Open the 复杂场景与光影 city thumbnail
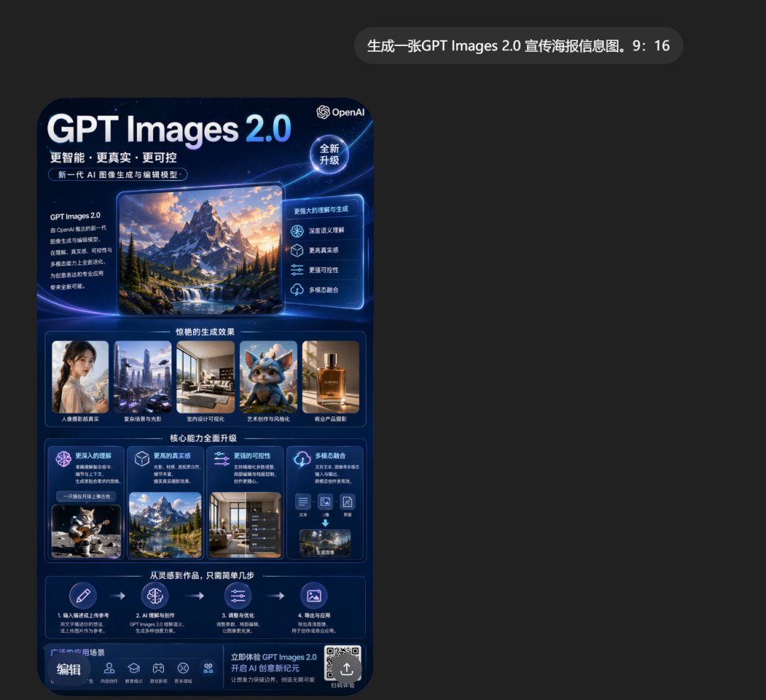The width and height of the screenshot is (766, 700). point(143,377)
